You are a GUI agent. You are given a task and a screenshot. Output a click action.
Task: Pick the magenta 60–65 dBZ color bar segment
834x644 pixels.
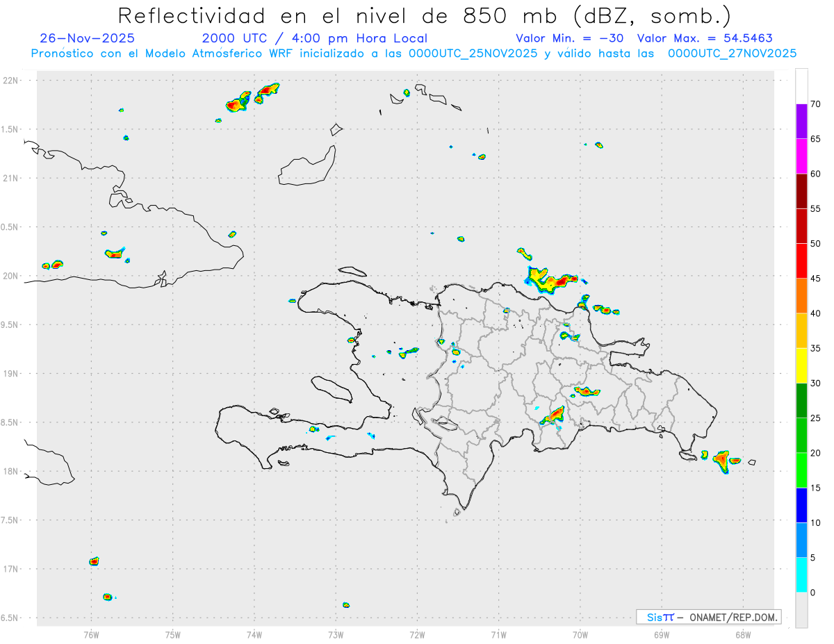click(x=801, y=156)
